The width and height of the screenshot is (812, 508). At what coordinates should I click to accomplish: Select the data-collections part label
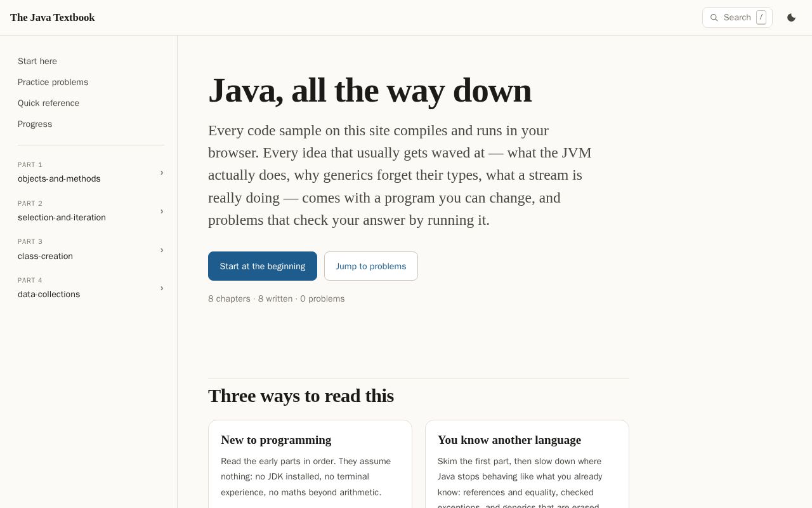49,295
